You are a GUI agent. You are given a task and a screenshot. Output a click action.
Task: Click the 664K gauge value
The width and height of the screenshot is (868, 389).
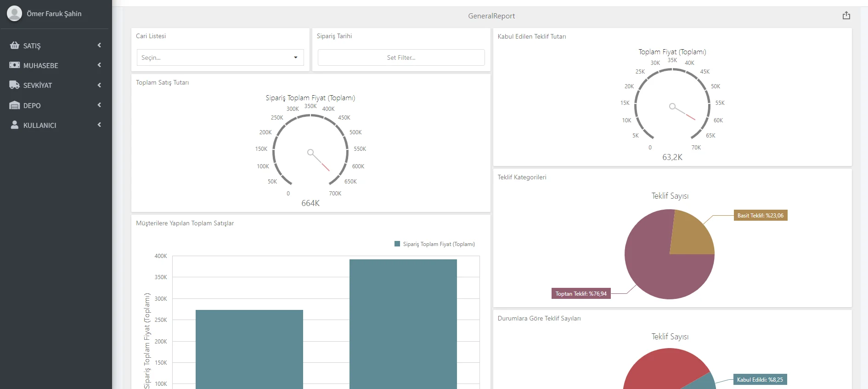click(310, 203)
